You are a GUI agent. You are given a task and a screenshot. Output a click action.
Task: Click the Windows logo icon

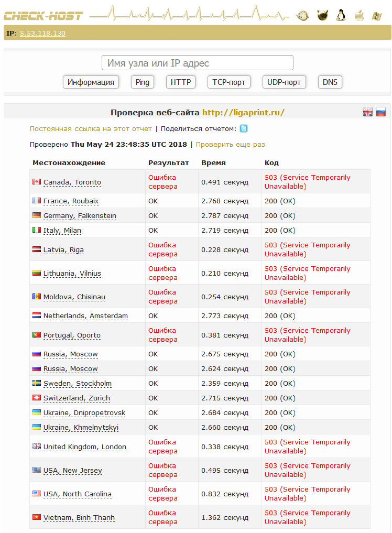click(376, 16)
